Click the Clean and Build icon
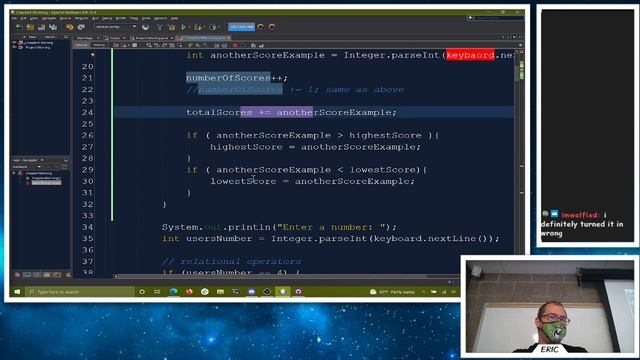 172,27
